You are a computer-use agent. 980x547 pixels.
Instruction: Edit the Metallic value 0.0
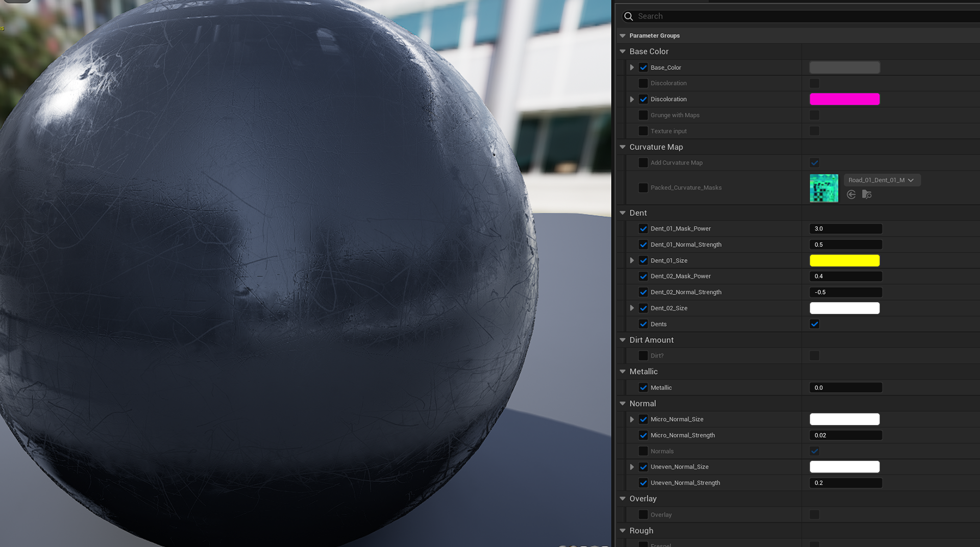846,387
